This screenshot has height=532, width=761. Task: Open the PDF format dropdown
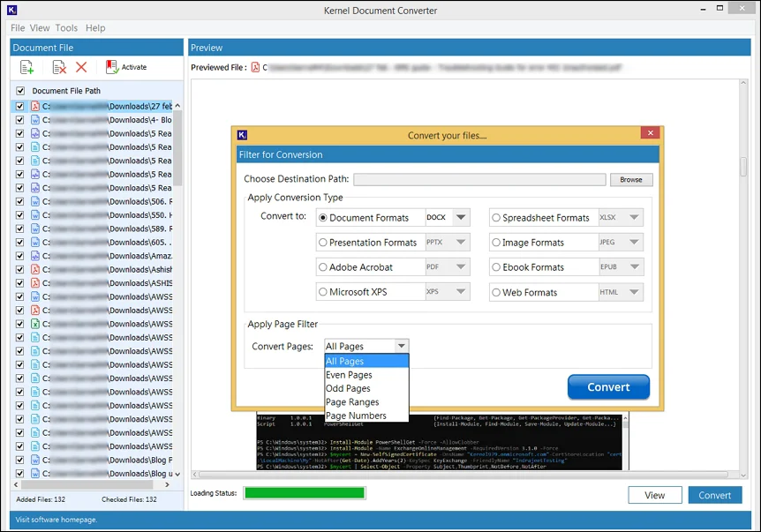coord(461,266)
